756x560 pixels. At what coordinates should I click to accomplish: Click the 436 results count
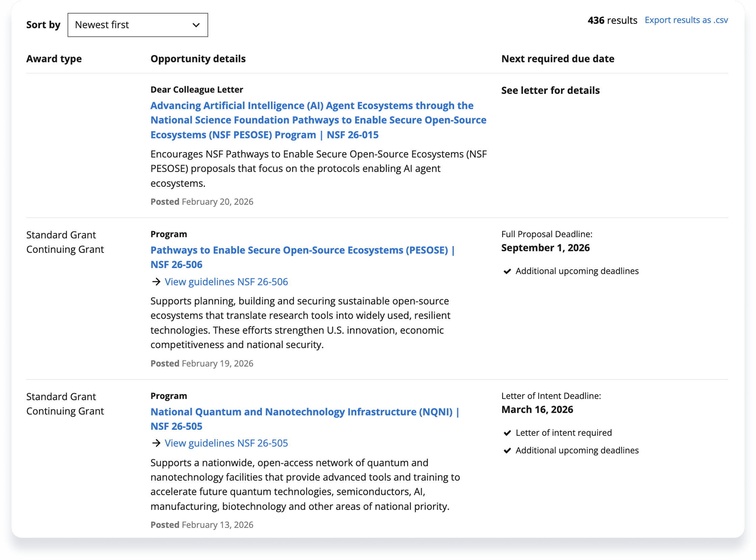point(612,20)
